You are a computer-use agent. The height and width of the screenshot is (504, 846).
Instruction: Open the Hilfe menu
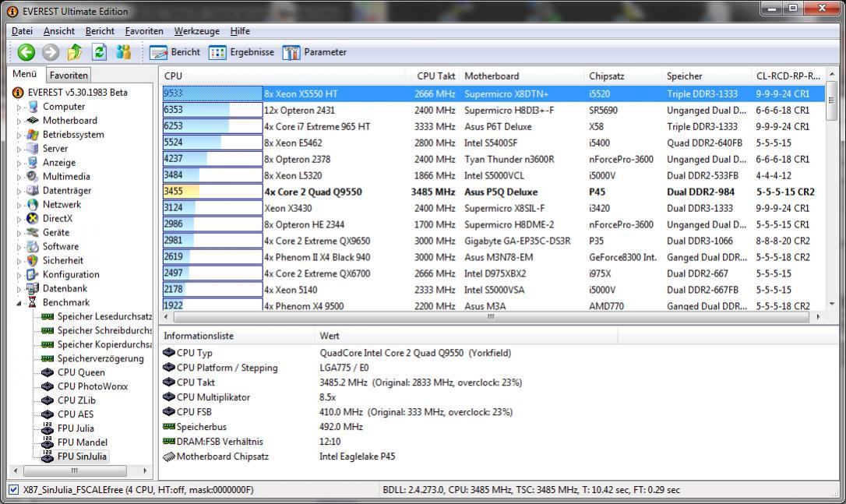(x=240, y=31)
